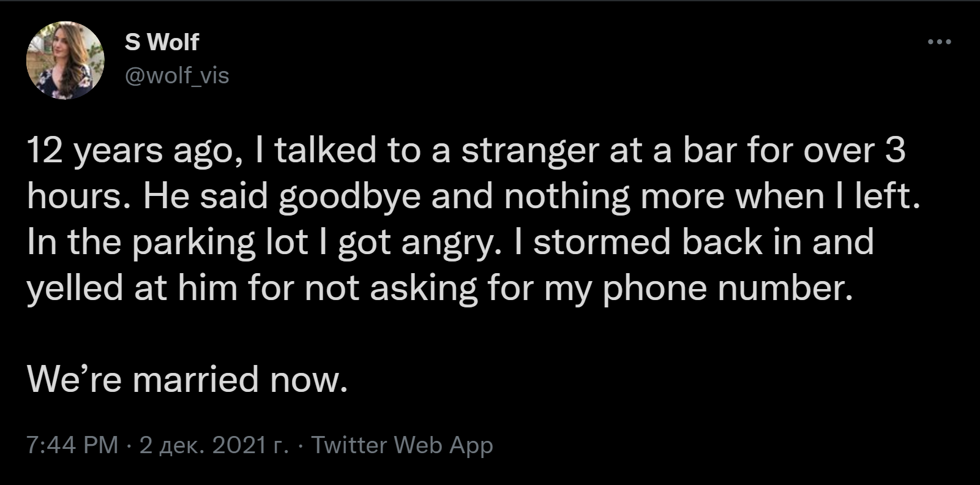Open the three-dot more options menu

click(939, 42)
